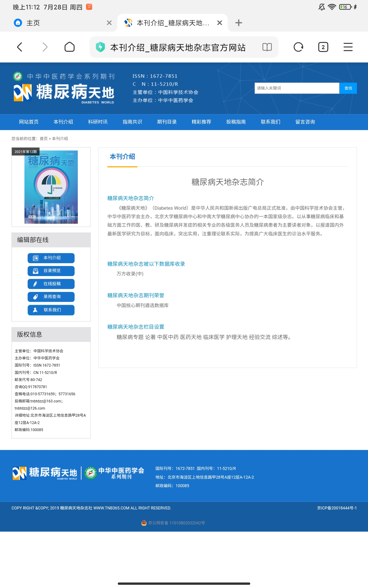This screenshot has height=588, width=368.
Task: Click the newspaper icon on 本刊介绍 button
Action: (35, 258)
